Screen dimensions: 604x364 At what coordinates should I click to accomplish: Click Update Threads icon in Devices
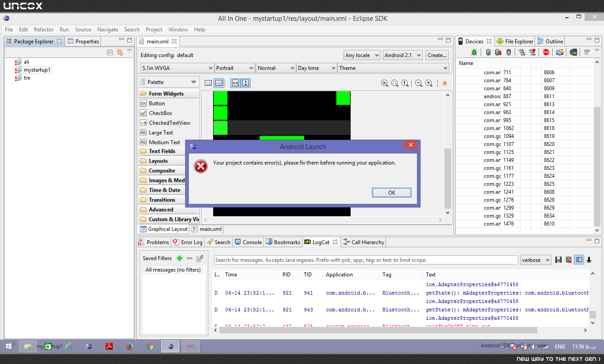pyautogui.click(x=522, y=52)
